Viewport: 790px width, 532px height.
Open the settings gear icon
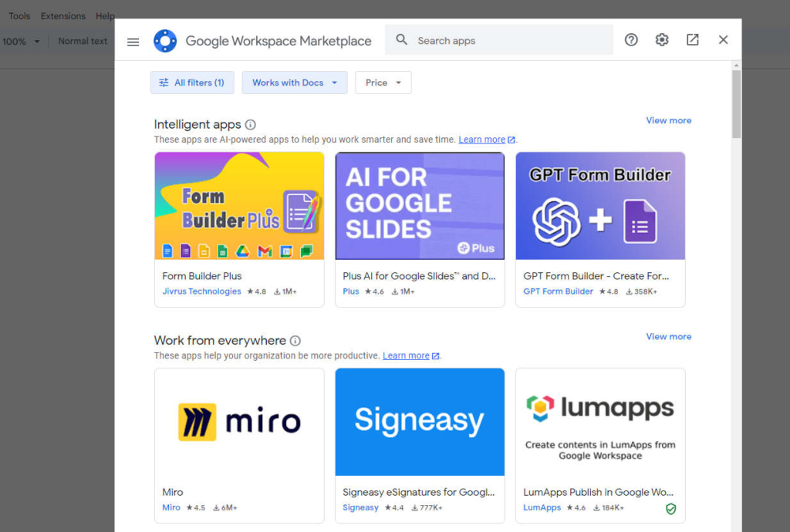[662, 40]
